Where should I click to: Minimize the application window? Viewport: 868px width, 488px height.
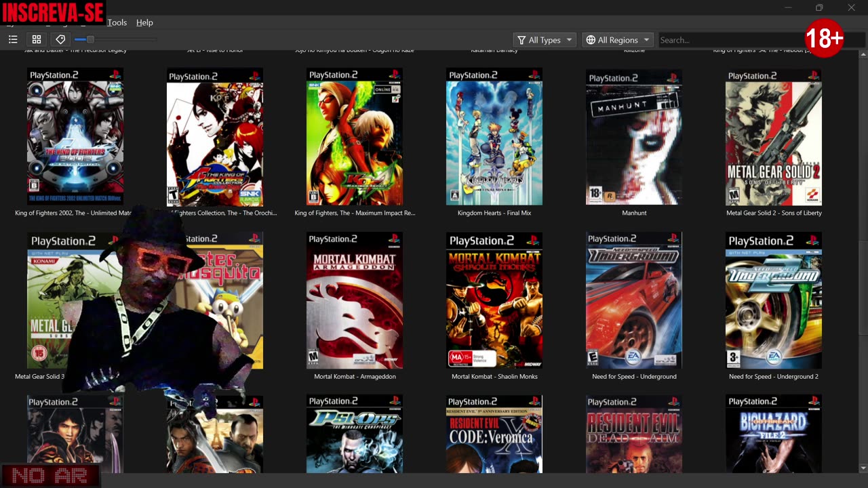(x=788, y=7)
